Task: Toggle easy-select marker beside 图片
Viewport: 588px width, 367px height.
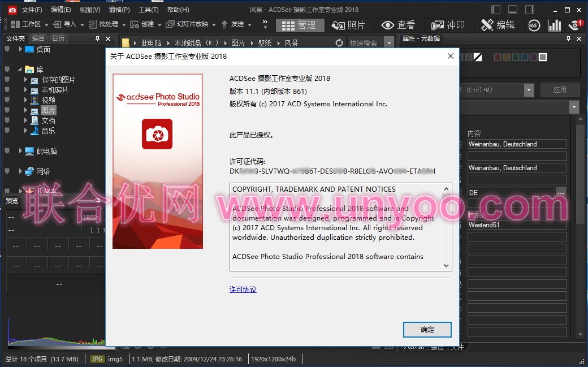Action: coord(7,110)
